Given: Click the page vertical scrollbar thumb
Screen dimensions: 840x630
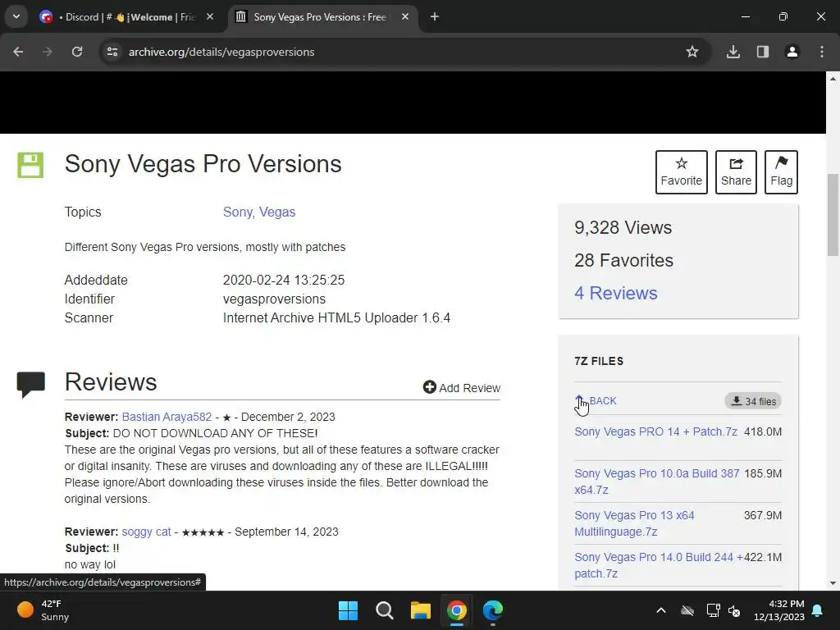Looking at the screenshot, I should [x=833, y=216].
